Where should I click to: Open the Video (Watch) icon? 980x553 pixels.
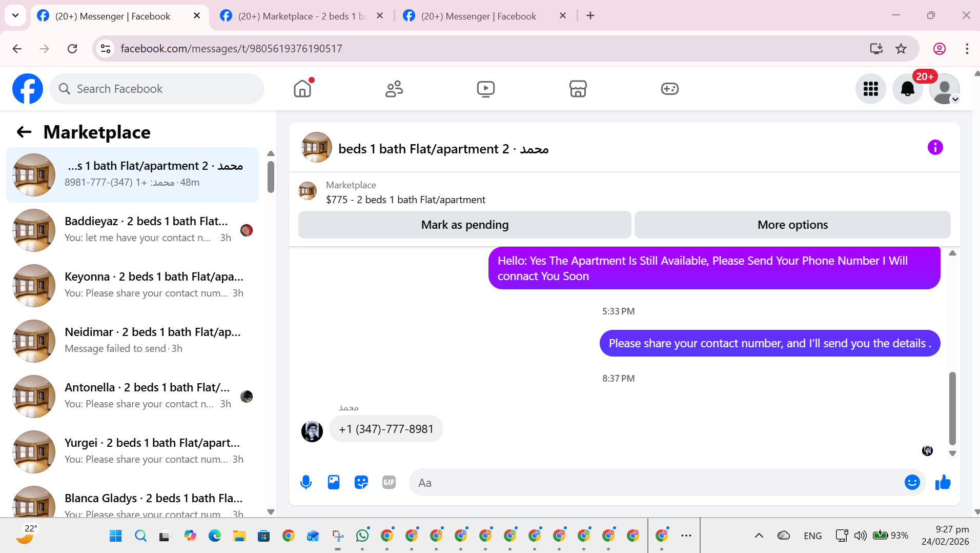(x=485, y=89)
